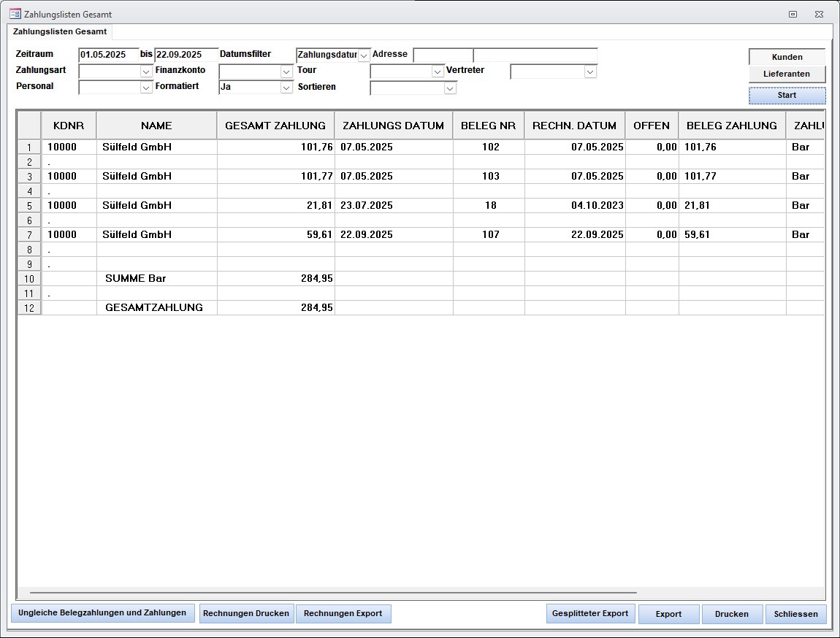Open the Zahlungsart dropdown

pos(146,72)
